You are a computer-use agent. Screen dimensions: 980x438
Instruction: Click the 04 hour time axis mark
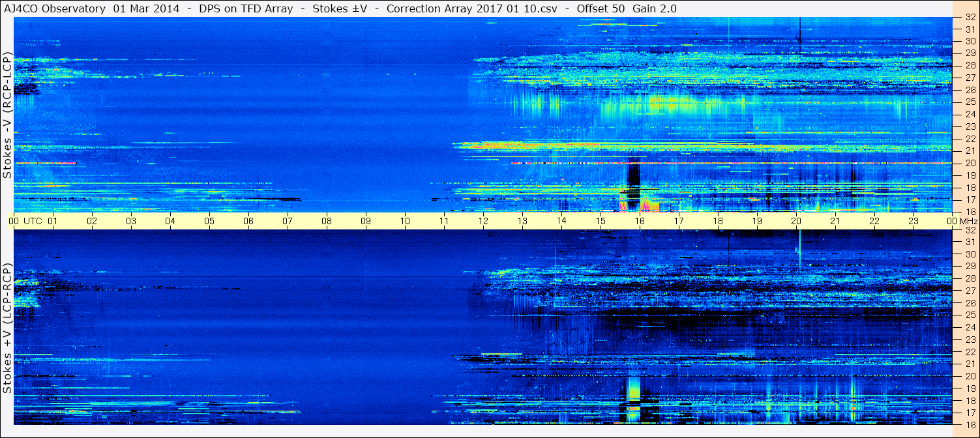(x=170, y=221)
